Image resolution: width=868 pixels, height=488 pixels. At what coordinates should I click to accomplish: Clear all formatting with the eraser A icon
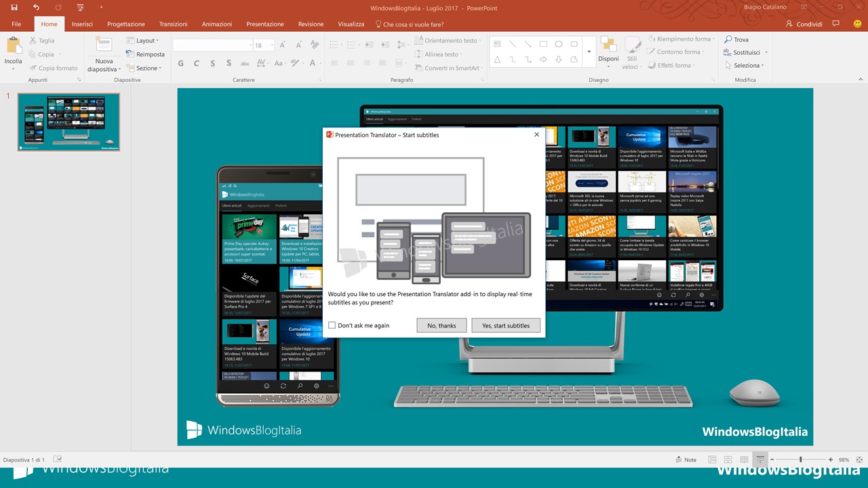(314, 45)
